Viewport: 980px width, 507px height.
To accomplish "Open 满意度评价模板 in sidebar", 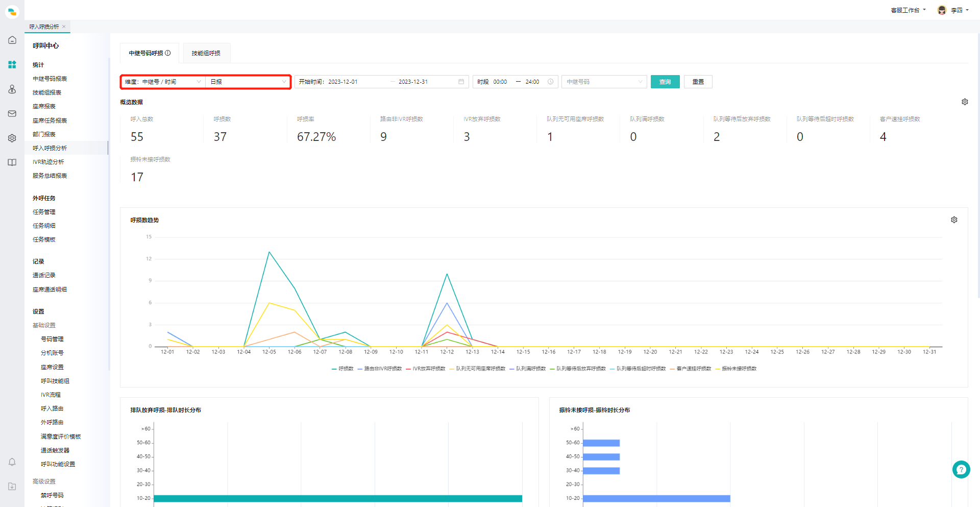I will pyautogui.click(x=61, y=437).
